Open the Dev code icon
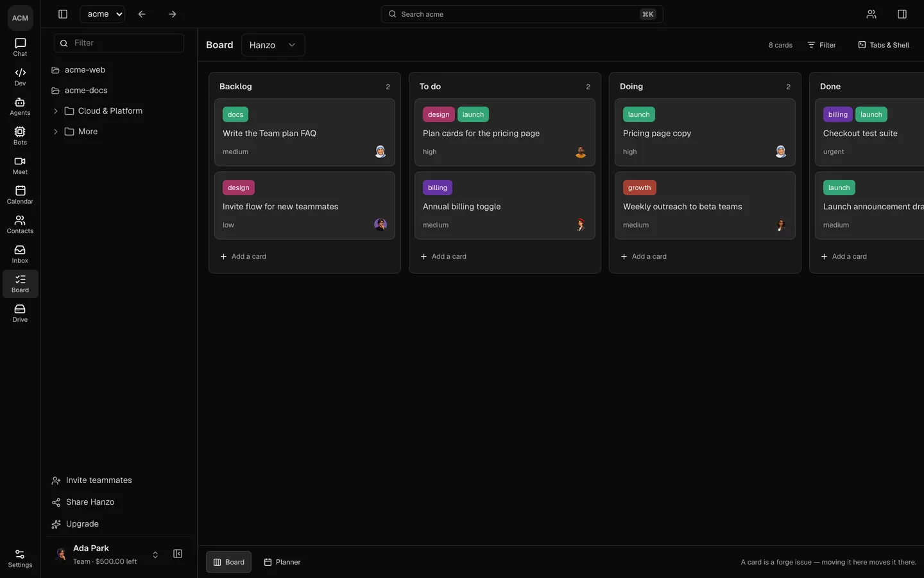924x578 pixels. (20, 77)
